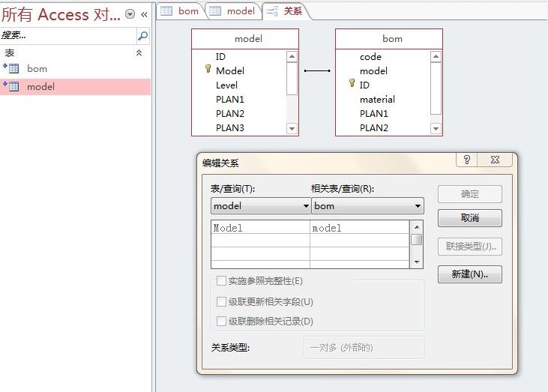Select PLAN1 field in bom table box
Screen dimensions: 548x392
[374, 114]
